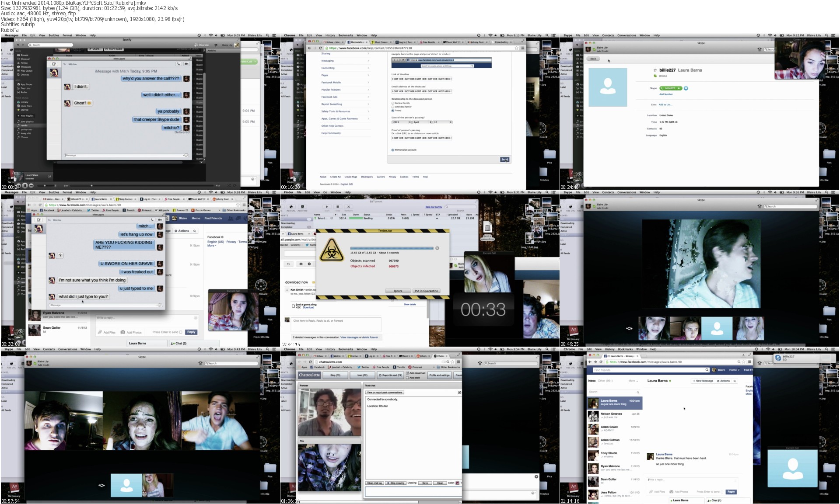Expand the Pages help topic
The height and width of the screenshot is (504, 840).
click(x=345, y=75)
